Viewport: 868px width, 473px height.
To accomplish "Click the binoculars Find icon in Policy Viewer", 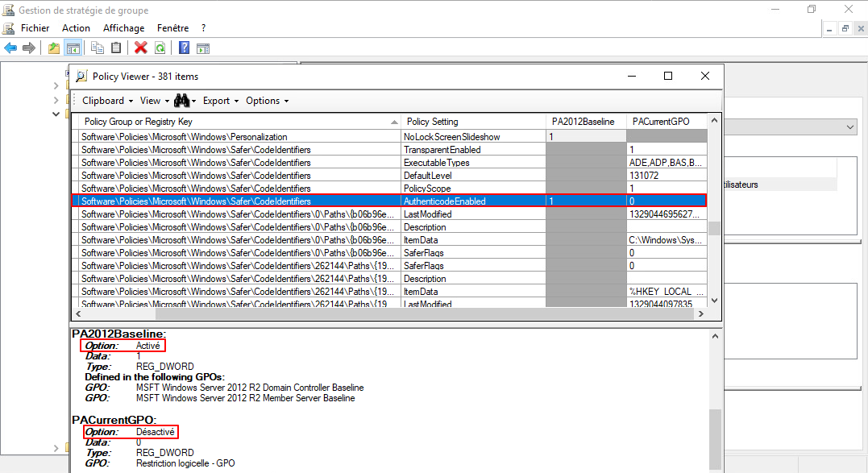I will 182,101.
